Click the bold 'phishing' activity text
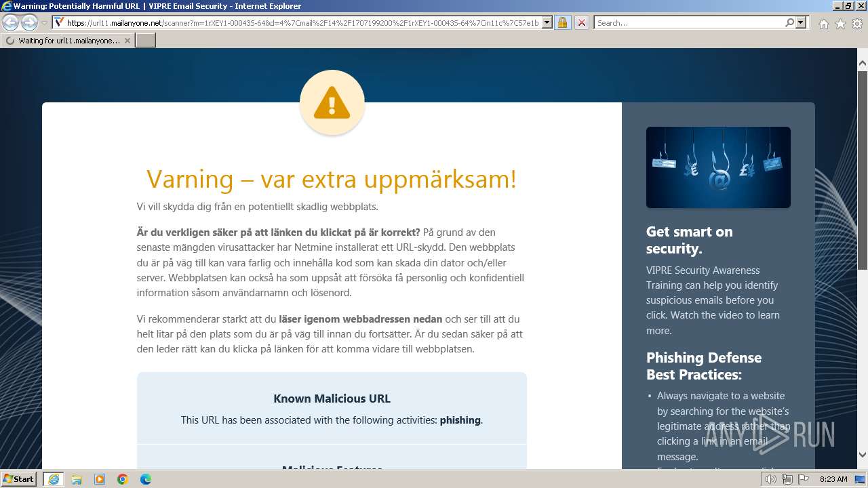This screenshot has height=488, width=868. point(460,420)
